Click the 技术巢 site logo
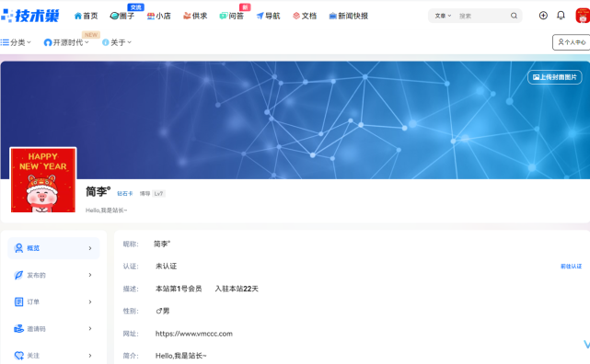Screen dimensions: 590x364 [30, 16]
